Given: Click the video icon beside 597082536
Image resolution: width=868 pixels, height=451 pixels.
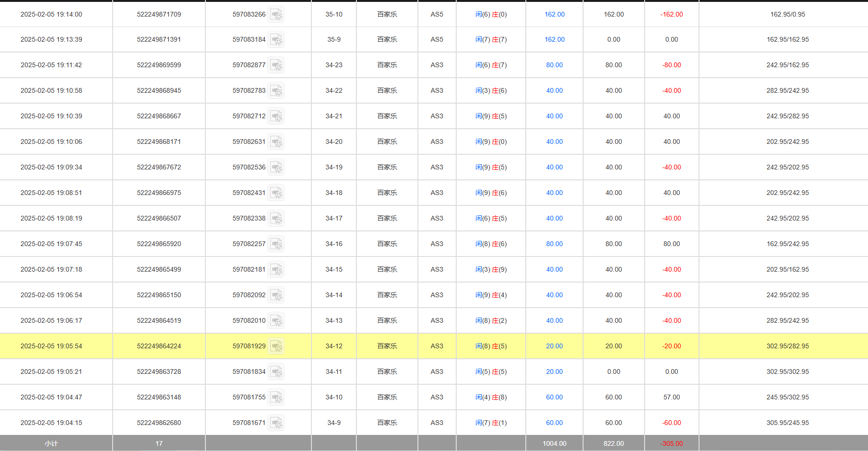Looking at the screenshot, I should [x=277, y=167].
